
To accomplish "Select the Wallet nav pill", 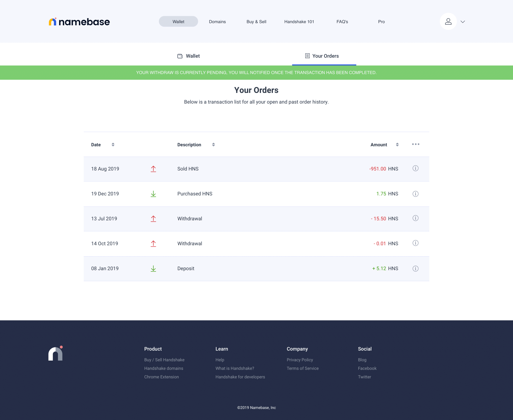I will [178, 22].
